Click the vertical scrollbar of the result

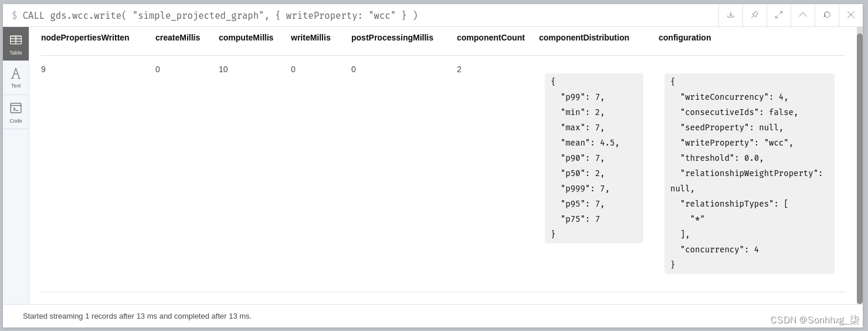(x=860, y=168)
